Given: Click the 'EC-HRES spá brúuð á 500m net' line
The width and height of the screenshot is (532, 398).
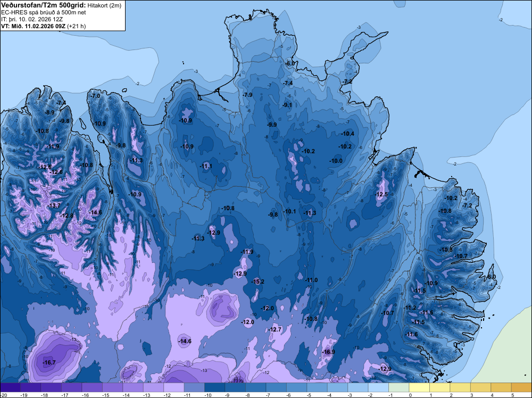Looking at the screenshot, I should 44,12.
